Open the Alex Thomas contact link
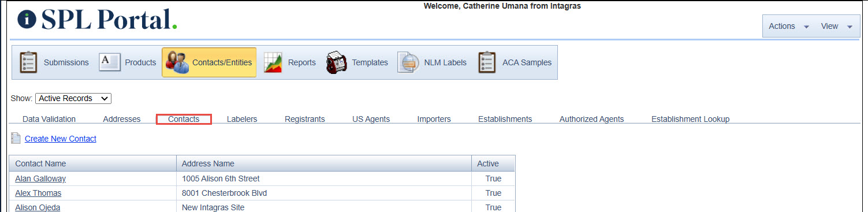 (x=38, y=193)
